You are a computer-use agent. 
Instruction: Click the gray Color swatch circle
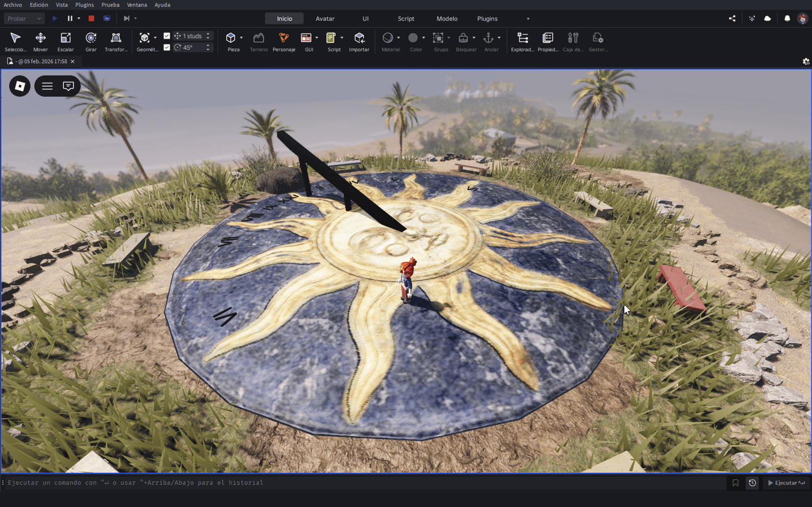point(413,38)
